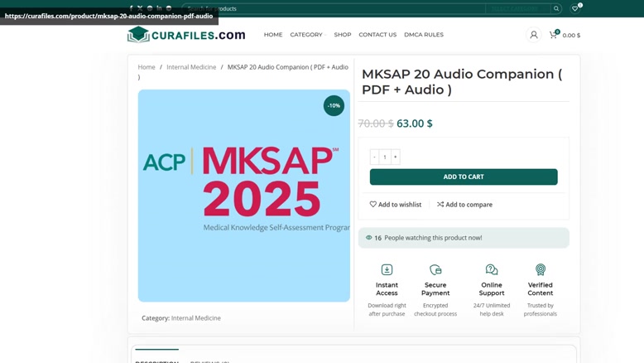Click the Online Support chat icon

[x=492, y=269]
